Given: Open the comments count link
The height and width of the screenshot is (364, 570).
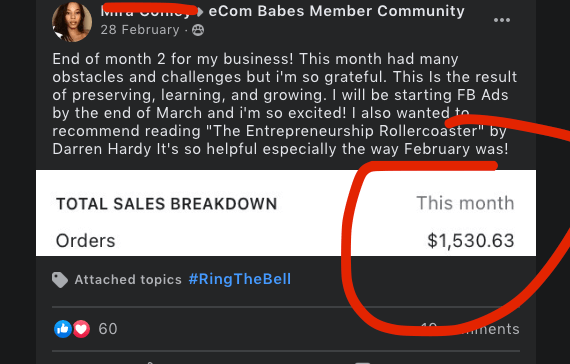Looking at the screenshot, I should 470,329.
